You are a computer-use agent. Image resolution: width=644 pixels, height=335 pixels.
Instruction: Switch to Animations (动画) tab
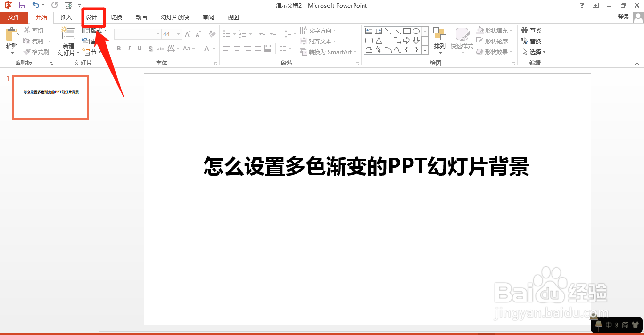click(141, 17)
